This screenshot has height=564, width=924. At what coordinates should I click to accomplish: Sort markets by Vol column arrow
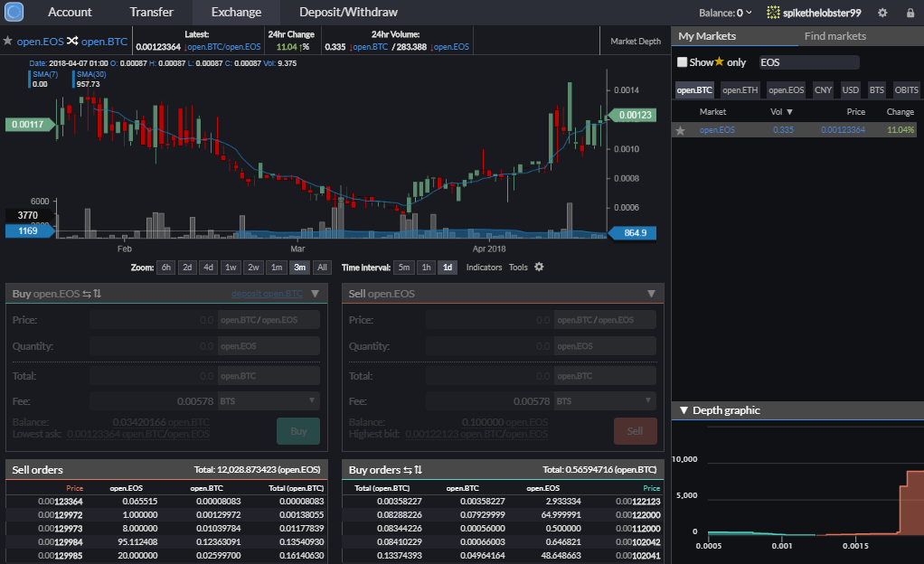pos(789,112)
